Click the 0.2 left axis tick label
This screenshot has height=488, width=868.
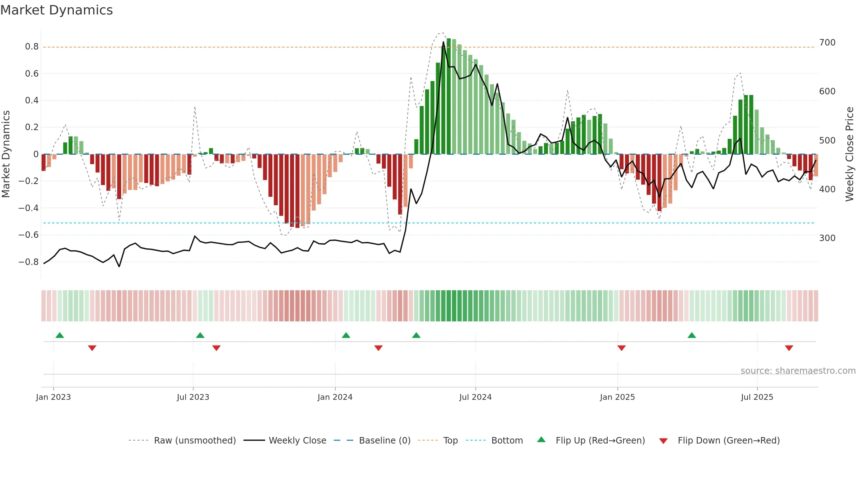(x=32, y=127)
